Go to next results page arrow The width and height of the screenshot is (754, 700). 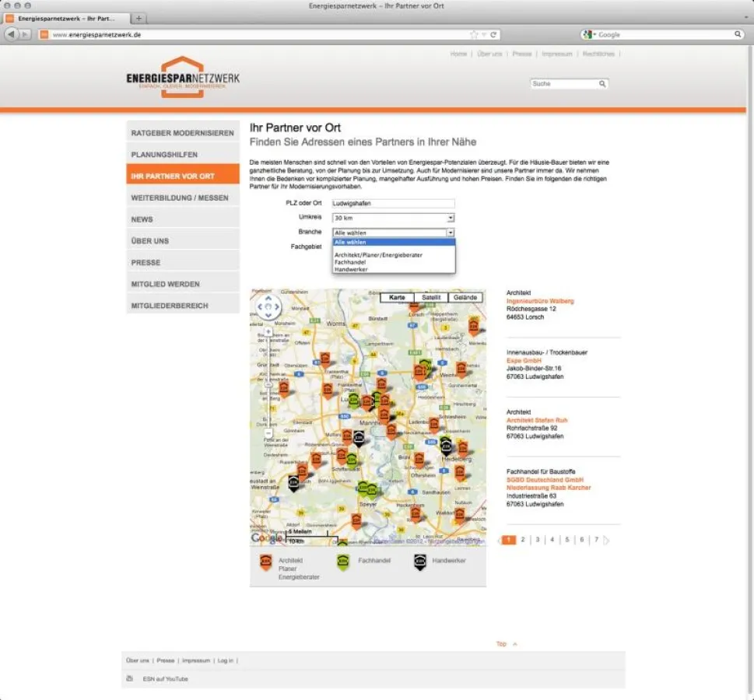pyautogui.click(x=607, y=540)
